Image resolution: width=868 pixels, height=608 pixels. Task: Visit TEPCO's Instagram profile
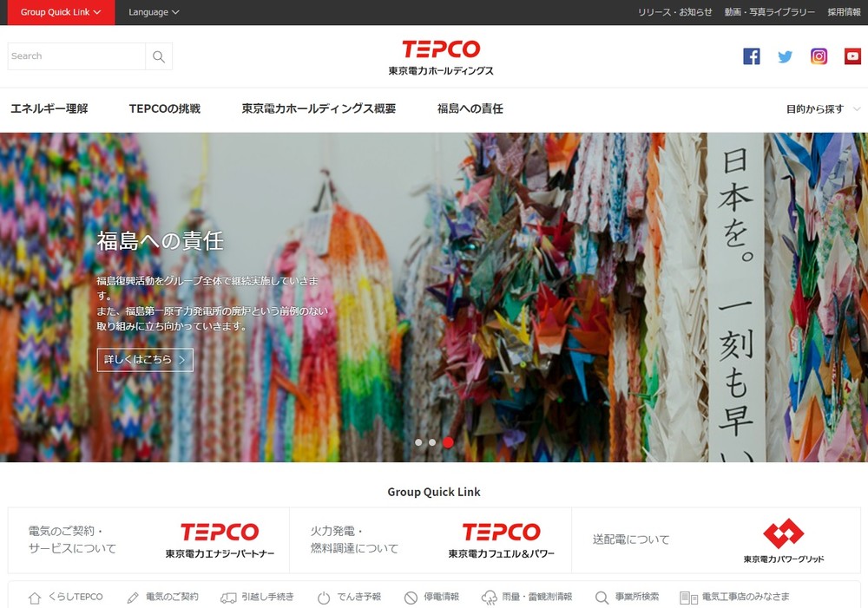click(x=819, y=56)
